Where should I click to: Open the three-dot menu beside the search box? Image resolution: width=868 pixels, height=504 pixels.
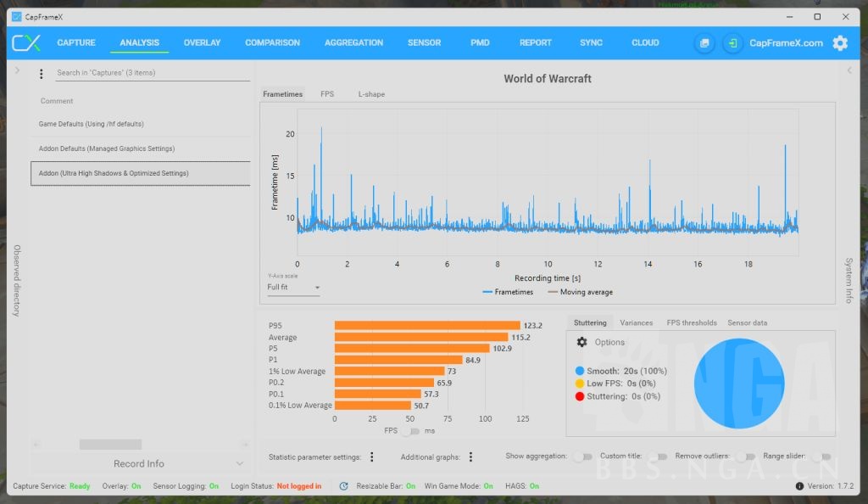click(42, 74)
